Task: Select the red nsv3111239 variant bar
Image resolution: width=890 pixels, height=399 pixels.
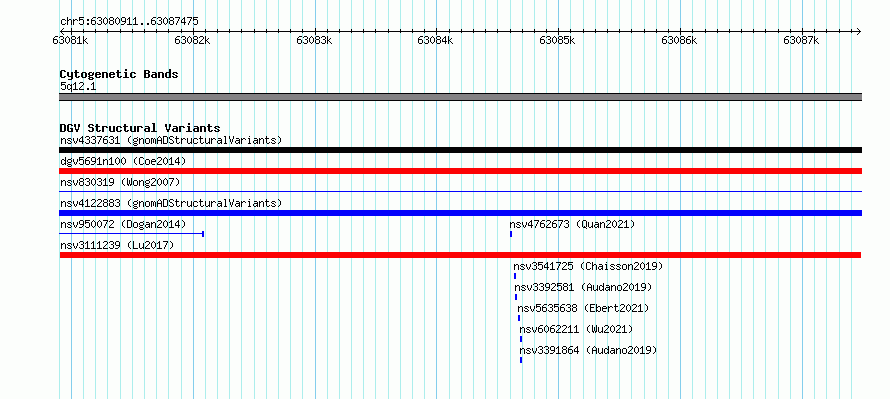Action: tap(460, 255)
